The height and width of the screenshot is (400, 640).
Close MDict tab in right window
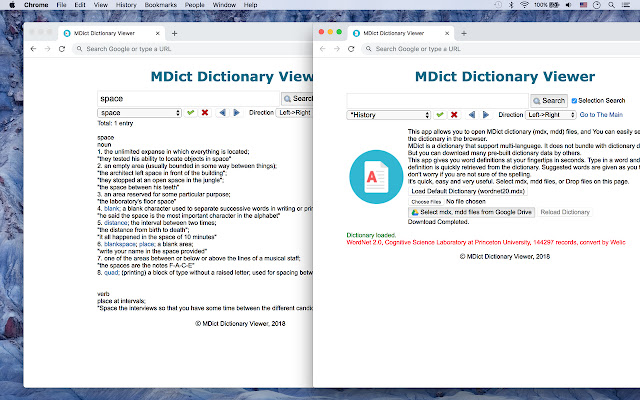coord(447,33)
